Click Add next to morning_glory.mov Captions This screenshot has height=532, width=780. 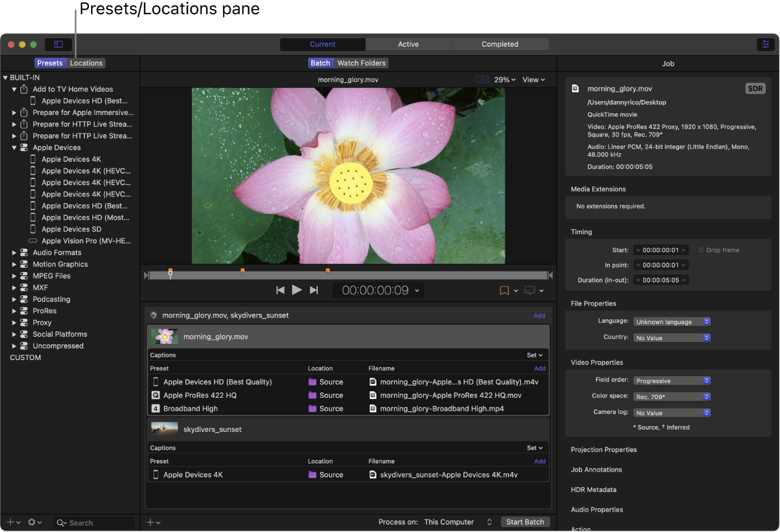click(x=539, y=368)
